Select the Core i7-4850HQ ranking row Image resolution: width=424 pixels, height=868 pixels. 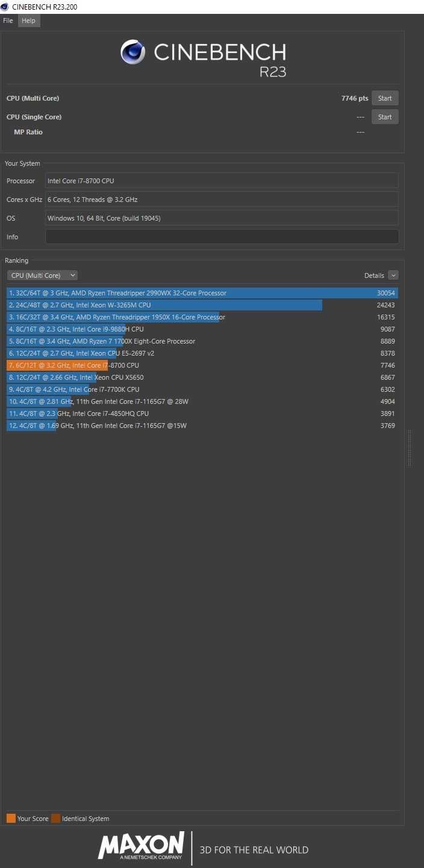pos(202,414)
